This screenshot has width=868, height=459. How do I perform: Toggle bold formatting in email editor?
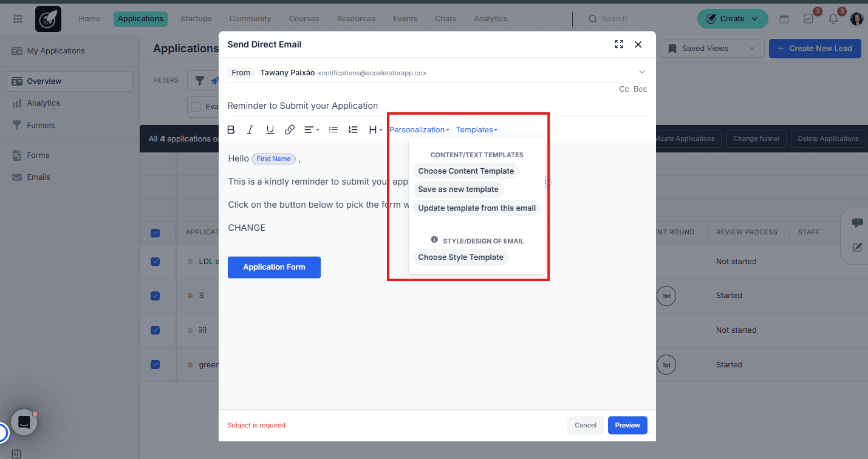click(x=231, y=129)
